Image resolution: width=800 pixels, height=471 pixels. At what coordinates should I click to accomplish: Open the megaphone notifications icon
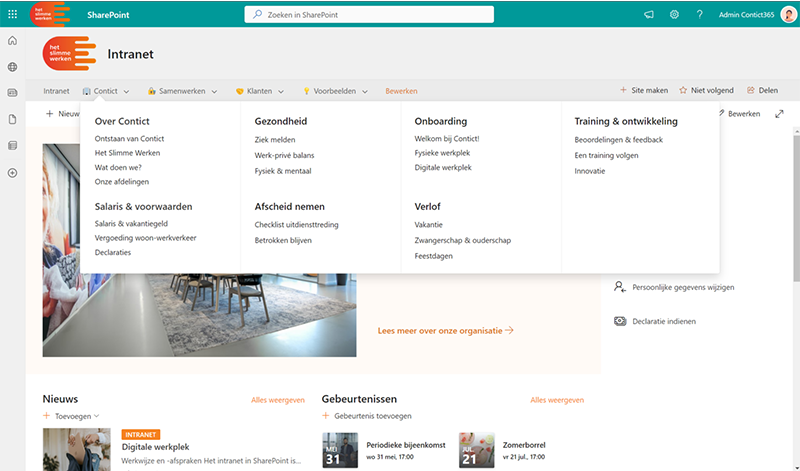point(649,14)
